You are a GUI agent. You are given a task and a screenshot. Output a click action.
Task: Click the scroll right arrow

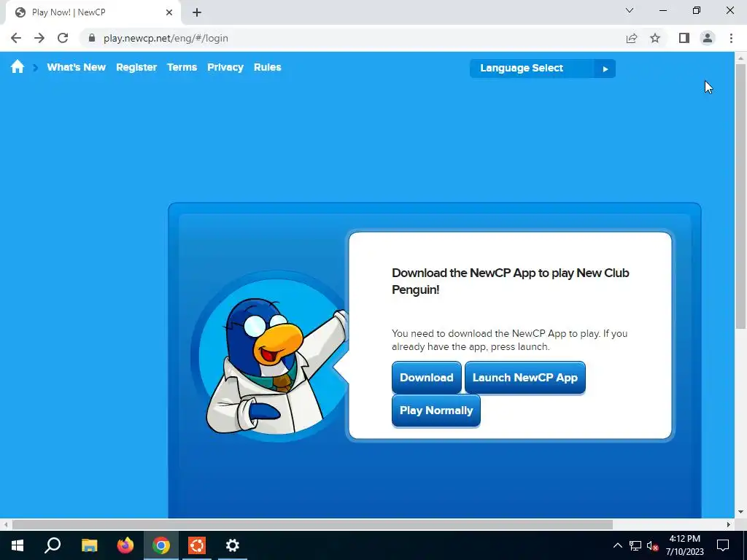[x=729, y=524]
